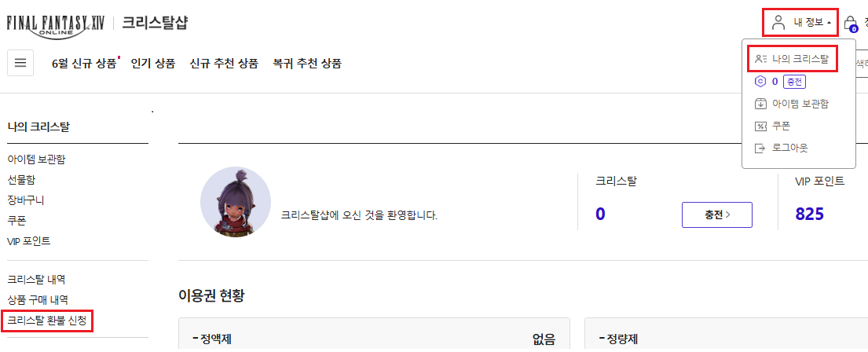868x352 pixels.
Task: Click the user profile icon beside 내 정보
Action: pyautogui.click(x=778, y=22)
